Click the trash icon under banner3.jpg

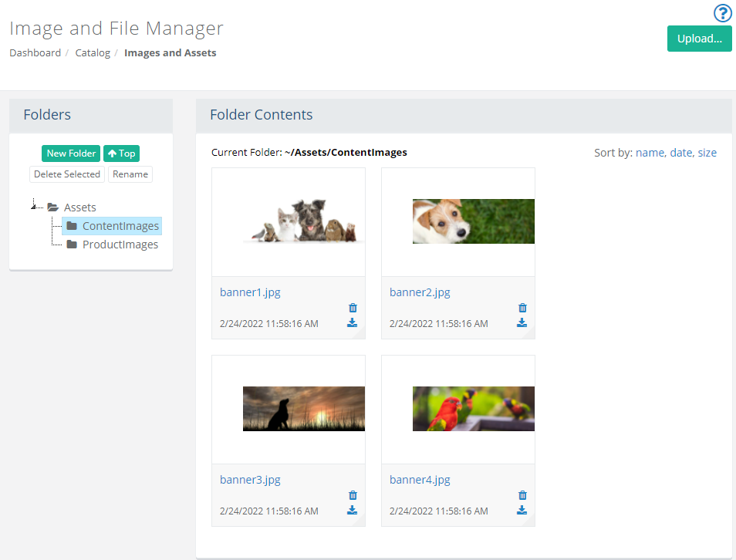pos(353,495)
